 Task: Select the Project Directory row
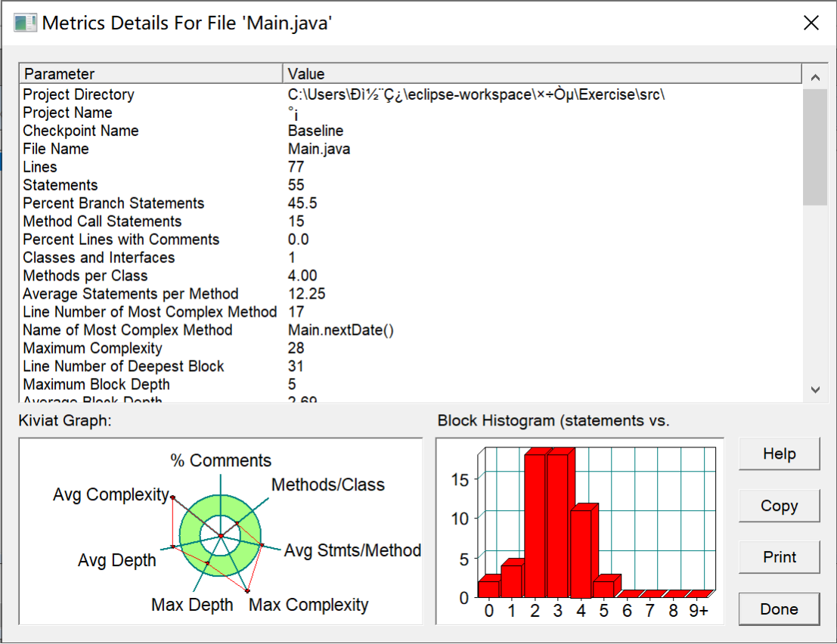point(411,94)
